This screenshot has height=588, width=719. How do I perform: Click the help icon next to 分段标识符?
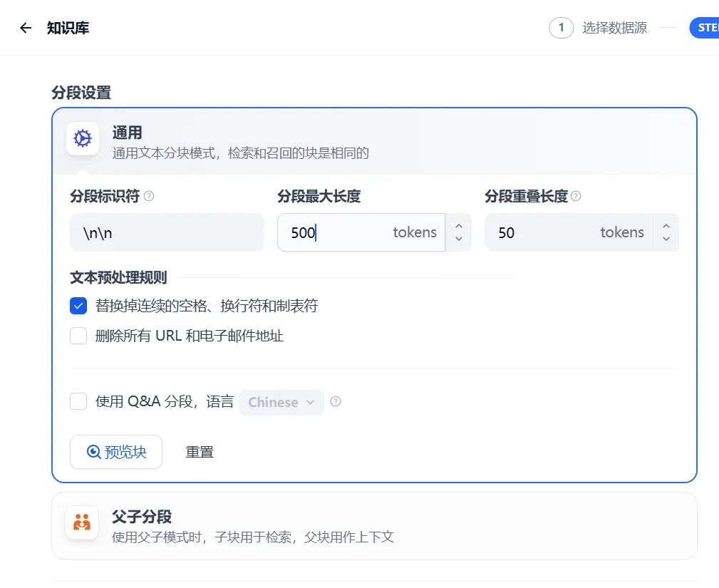pyautogui.click(x=149, y=196)
